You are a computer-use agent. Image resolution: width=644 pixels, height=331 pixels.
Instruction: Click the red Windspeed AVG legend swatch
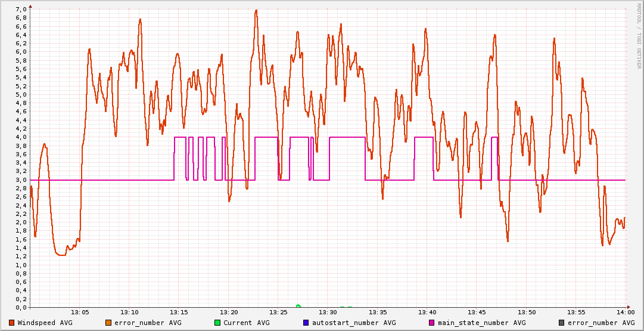pos(12,323)
